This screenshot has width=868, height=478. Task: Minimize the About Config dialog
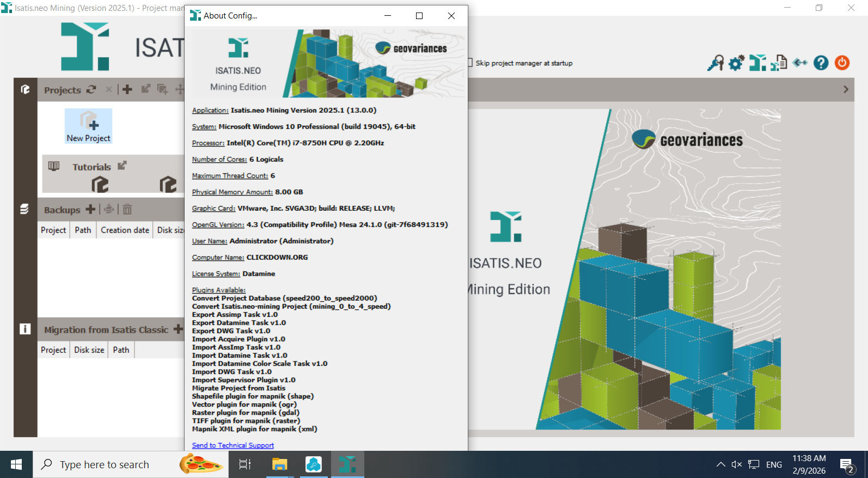[388, 16]
